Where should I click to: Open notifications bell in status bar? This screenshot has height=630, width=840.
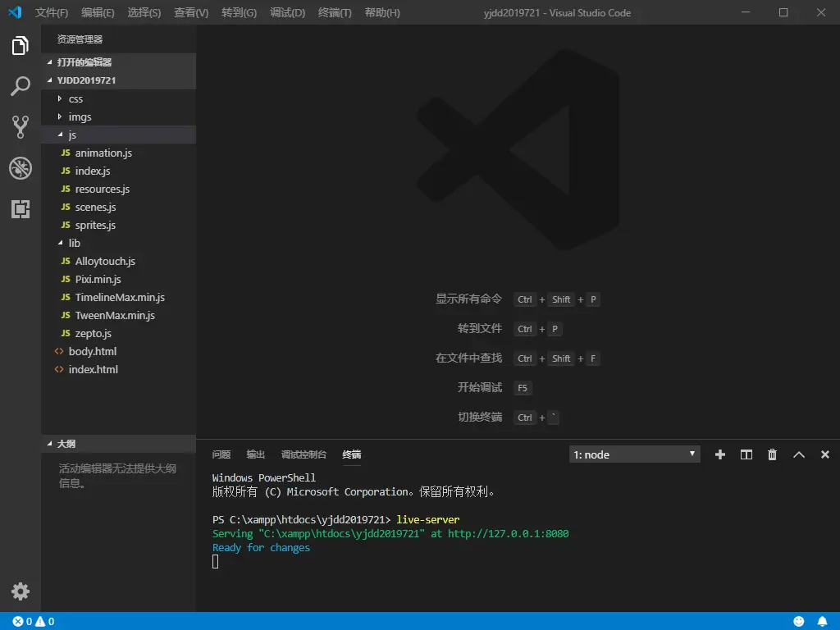pos(822,622)
